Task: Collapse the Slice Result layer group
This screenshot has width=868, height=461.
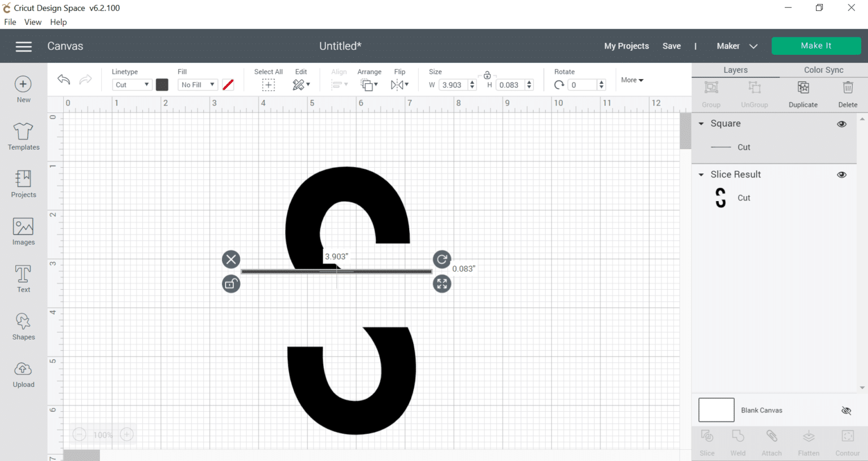Action: coord(701,175)
